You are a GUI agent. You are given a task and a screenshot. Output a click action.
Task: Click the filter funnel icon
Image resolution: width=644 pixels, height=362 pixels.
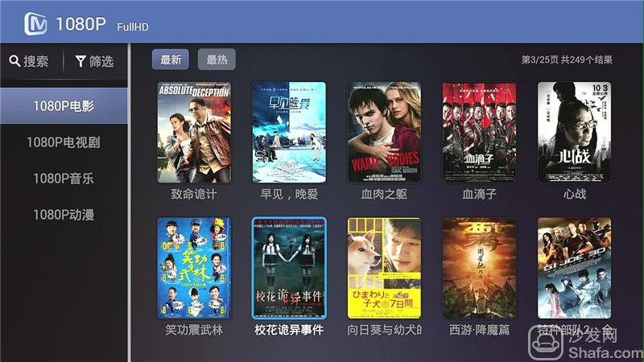tap(80, 61)
